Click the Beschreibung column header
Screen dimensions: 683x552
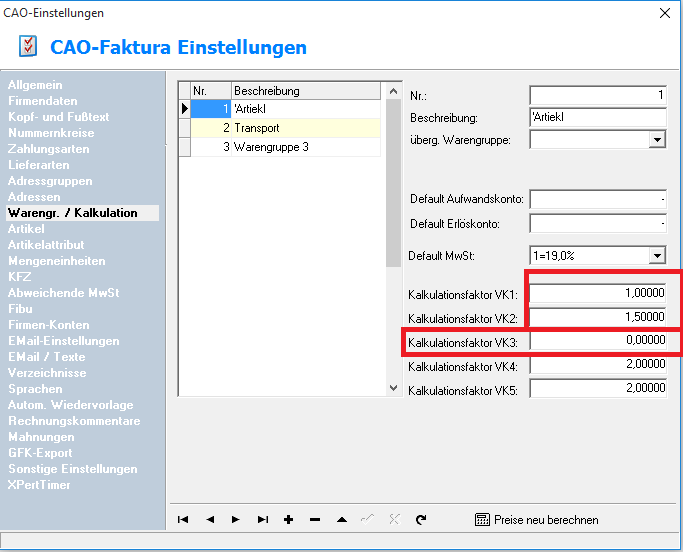tap(306, 91)
